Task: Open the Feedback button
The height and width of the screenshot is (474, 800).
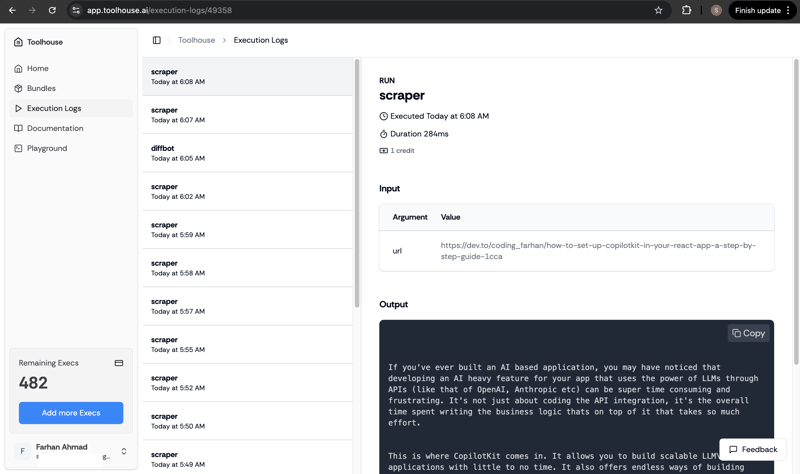Action: point(753,450)
